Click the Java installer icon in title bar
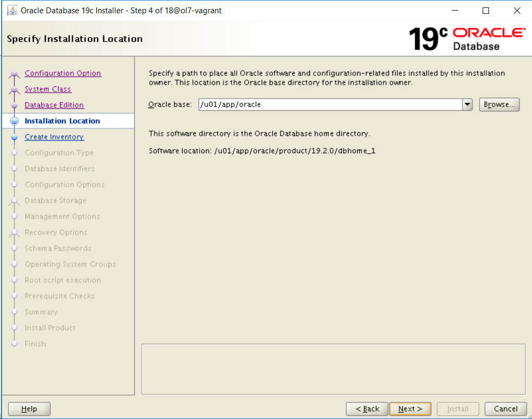 pyautogui.click(x=13, y=11)
